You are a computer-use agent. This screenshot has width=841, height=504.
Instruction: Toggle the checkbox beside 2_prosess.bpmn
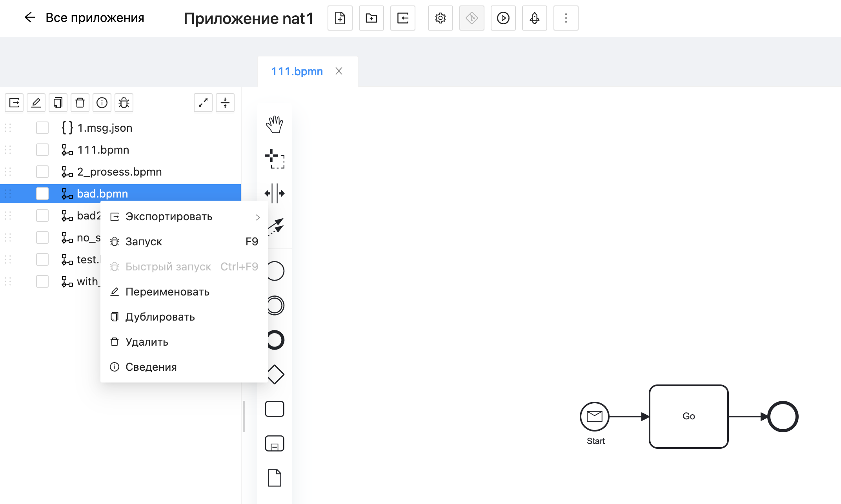42,172
